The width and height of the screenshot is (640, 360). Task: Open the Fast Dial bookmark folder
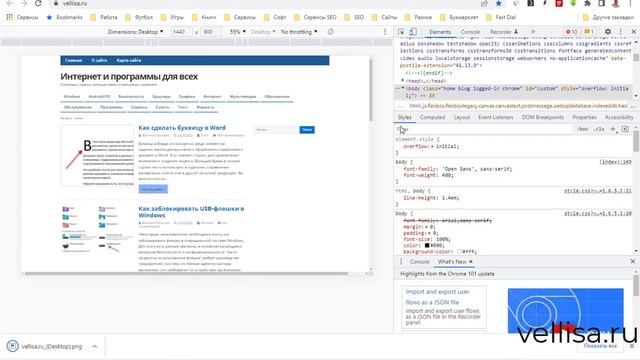[501, 17]
